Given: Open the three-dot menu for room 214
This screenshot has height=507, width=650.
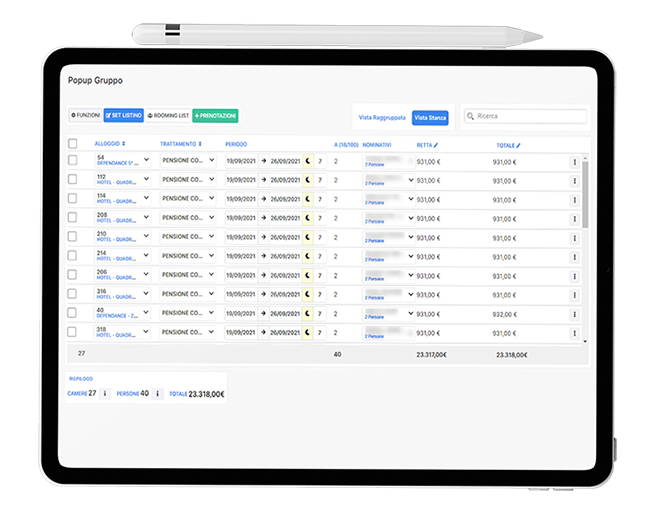Looking at the screenshot, I should pyautogui.click(x=575, y=257).
